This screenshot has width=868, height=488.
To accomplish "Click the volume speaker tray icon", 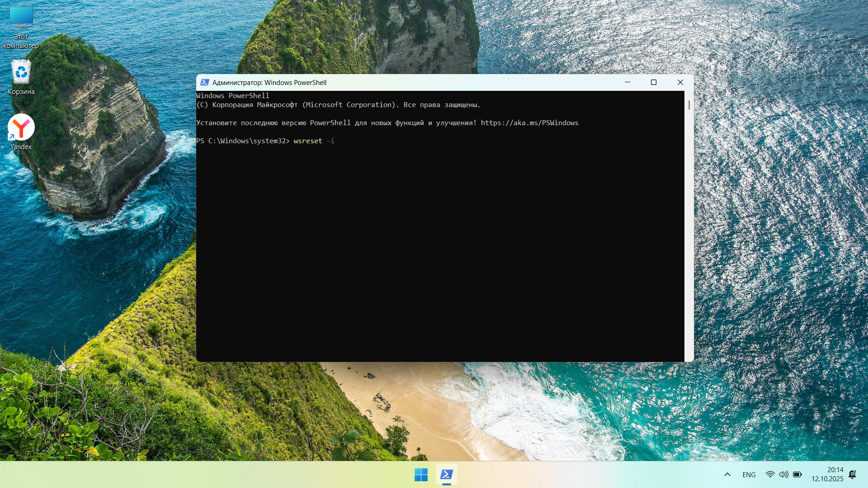I will pos(783,474).
